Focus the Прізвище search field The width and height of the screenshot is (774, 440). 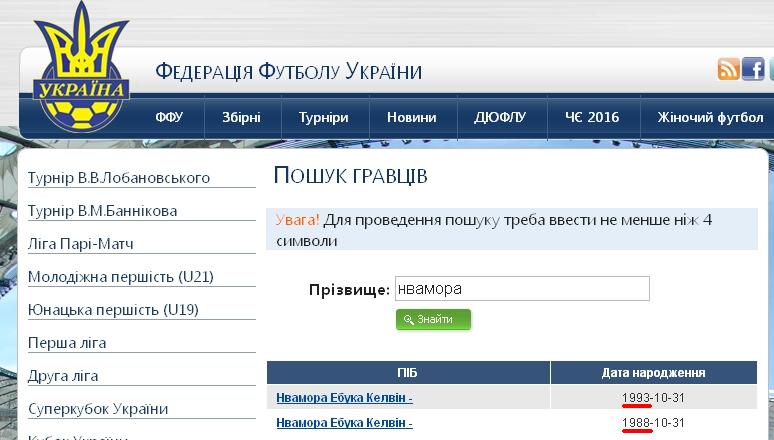[x=522, y=288]
